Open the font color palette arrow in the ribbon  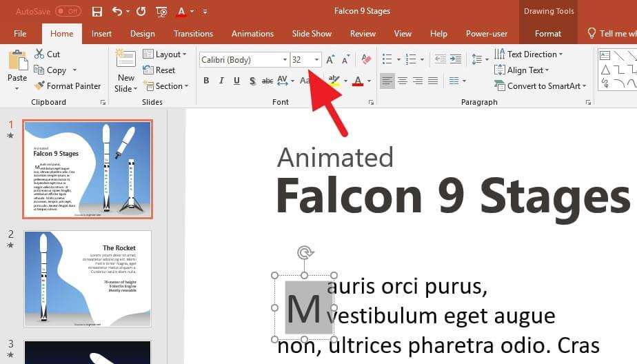pos(369,81)
